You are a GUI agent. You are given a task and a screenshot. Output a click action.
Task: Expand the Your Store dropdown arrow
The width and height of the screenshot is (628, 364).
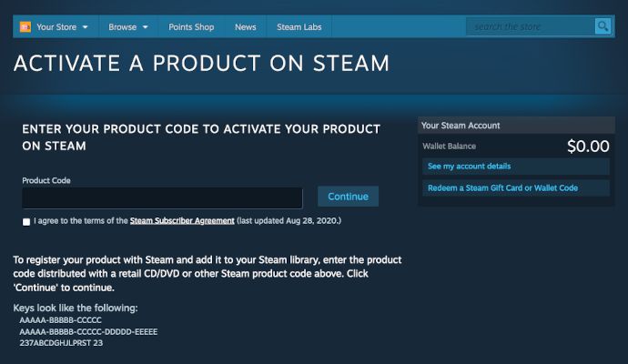pyautogui.click(x=86, y=27)
